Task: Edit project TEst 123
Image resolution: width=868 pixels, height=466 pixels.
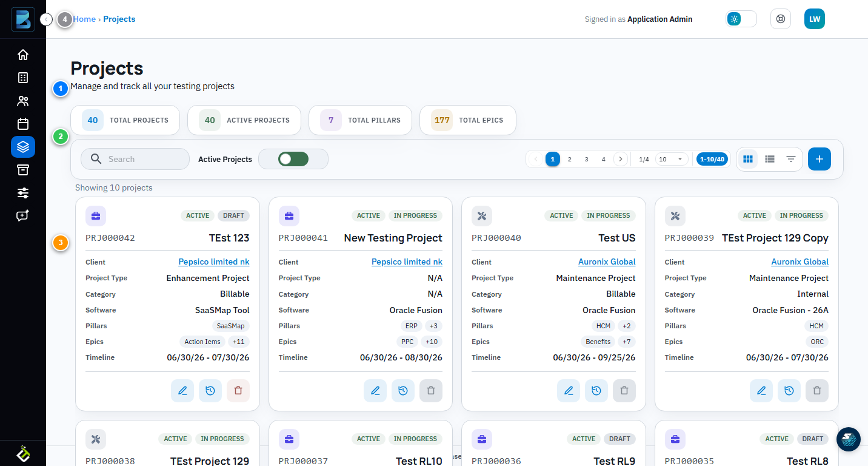Action: pyautogui.click(x=182, y=391)
